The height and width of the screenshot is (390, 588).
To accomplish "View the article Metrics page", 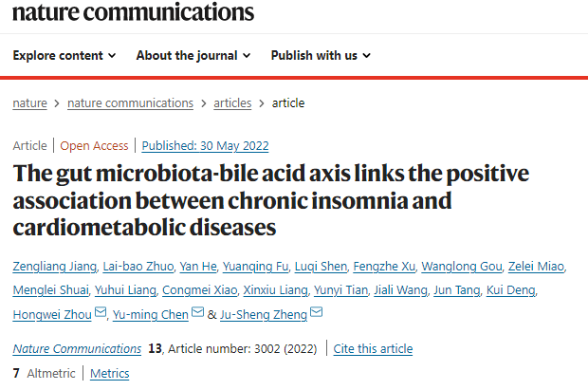I will pyautogui.click(x=109, y=374).
